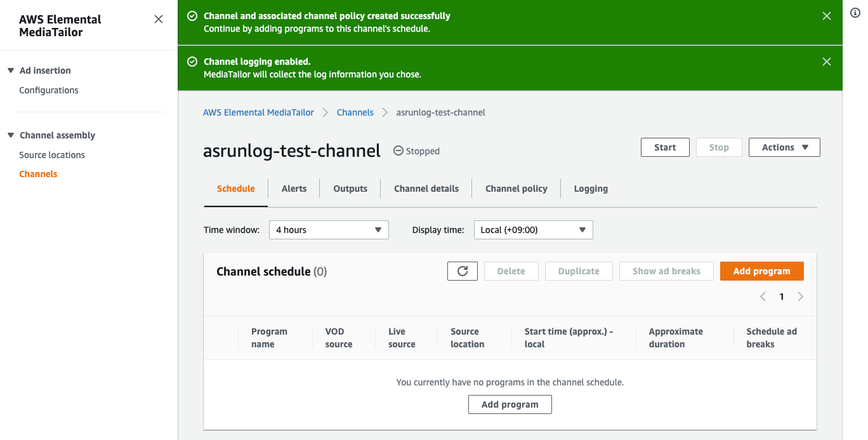Refresh the channel schedule

coord(463,271)
